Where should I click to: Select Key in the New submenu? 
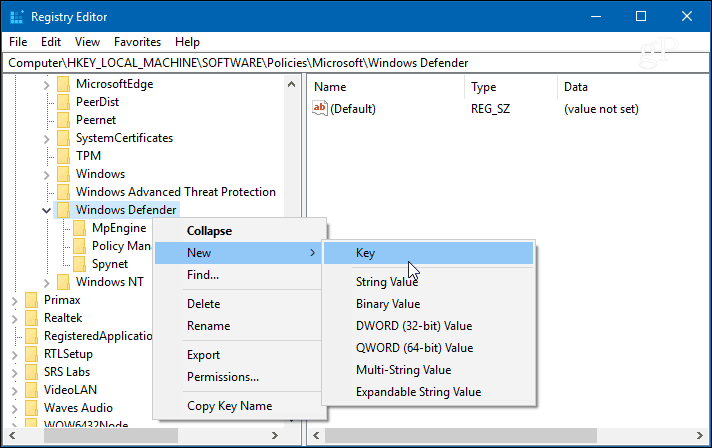coord(429,253)
